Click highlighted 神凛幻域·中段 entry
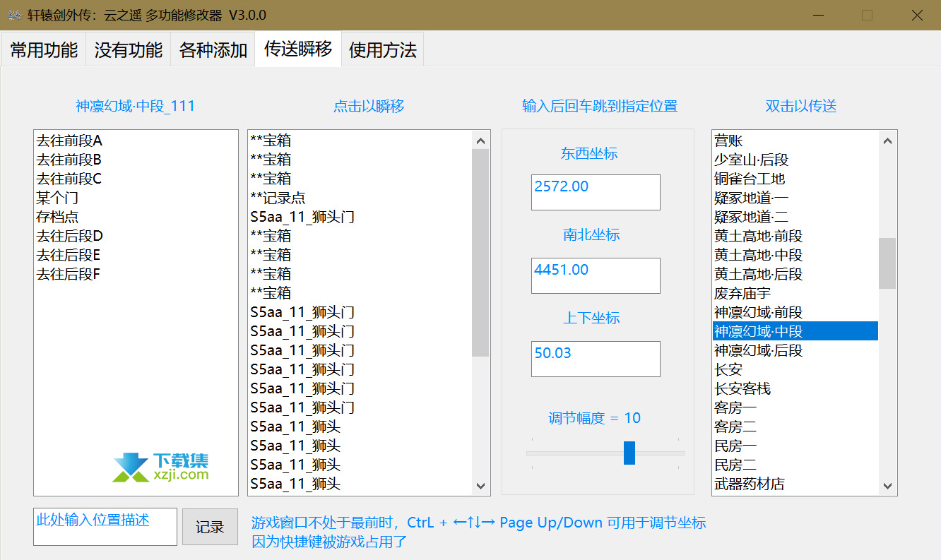This screenshot has height=560, width=941. 795,331
